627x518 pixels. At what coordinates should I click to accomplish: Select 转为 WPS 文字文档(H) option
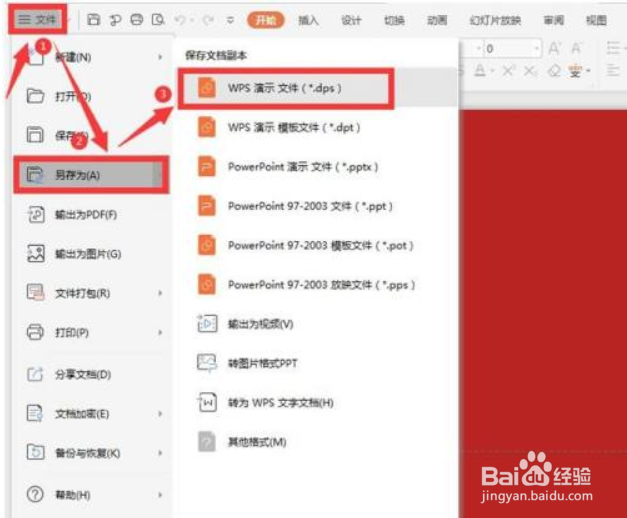click(x=317, y=402)
